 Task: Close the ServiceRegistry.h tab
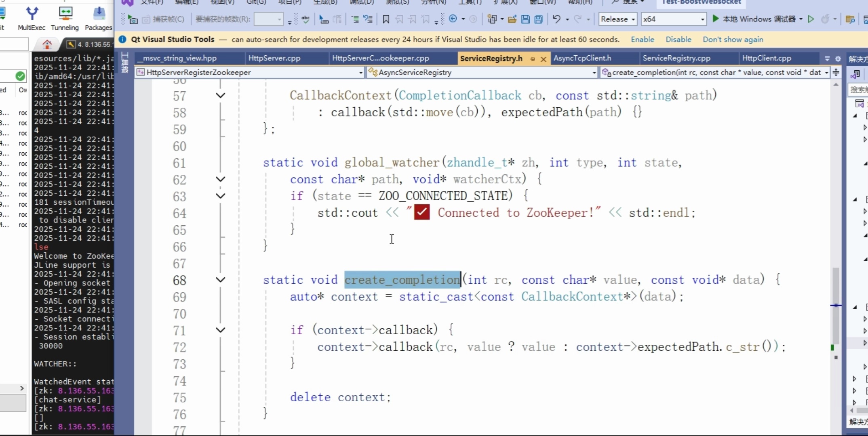pos(544,59)
